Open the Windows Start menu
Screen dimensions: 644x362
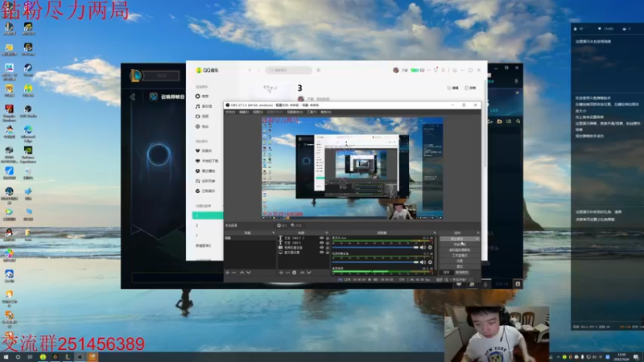coord(6,357)
